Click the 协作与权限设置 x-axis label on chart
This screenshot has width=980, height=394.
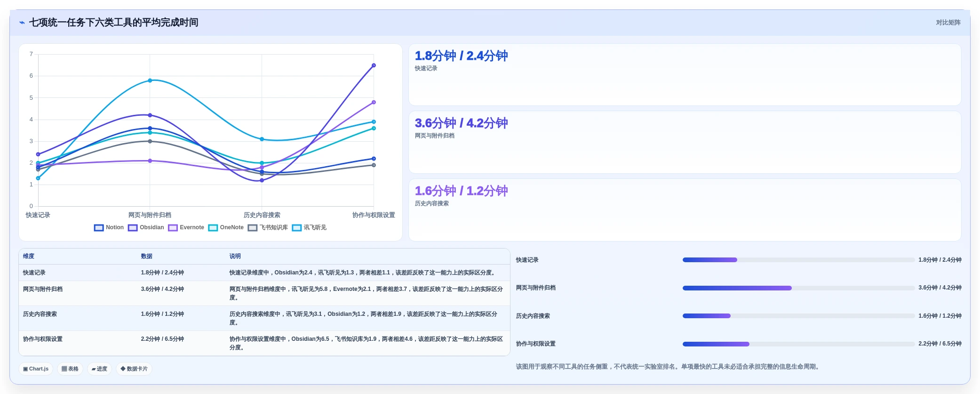coord(374,215)
